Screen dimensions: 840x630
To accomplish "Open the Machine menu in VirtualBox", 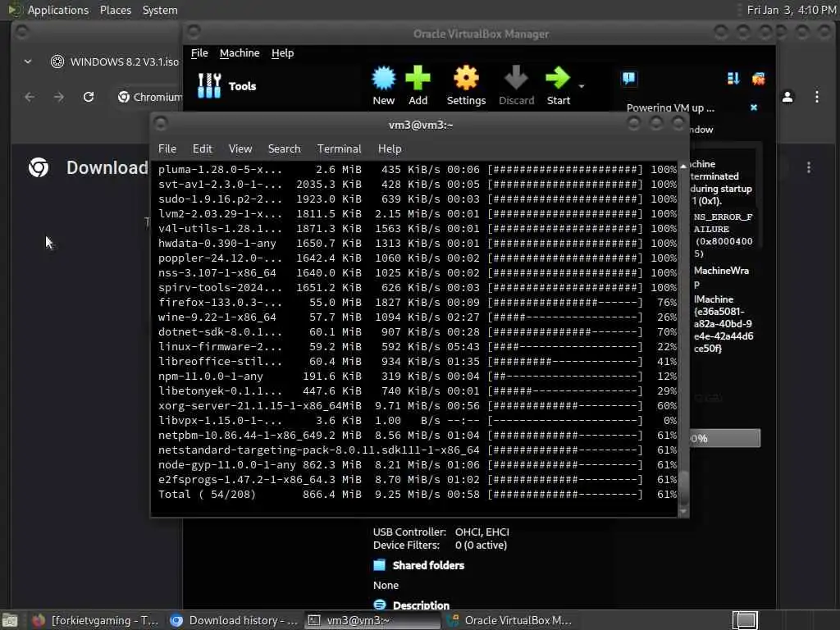I will (240, 53).
